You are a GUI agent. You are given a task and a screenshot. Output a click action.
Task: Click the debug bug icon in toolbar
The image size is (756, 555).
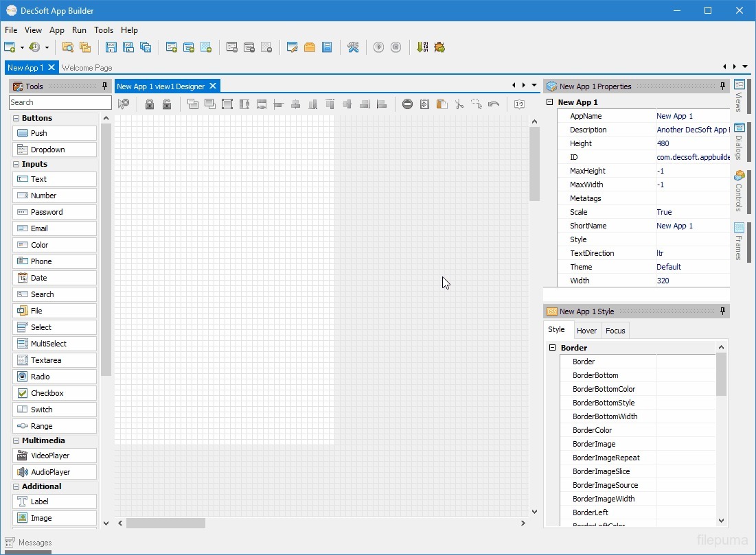(x=439, y=47)
